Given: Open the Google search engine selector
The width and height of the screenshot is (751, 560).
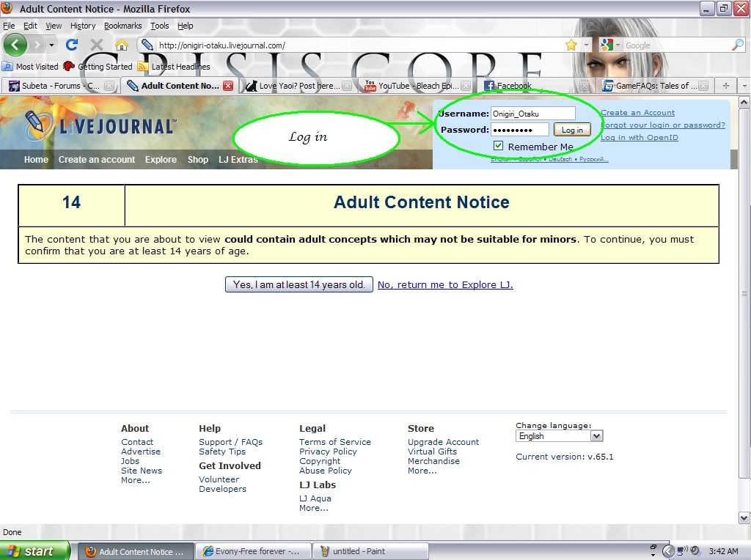Looking at the screenshot, I should [610, 45].
